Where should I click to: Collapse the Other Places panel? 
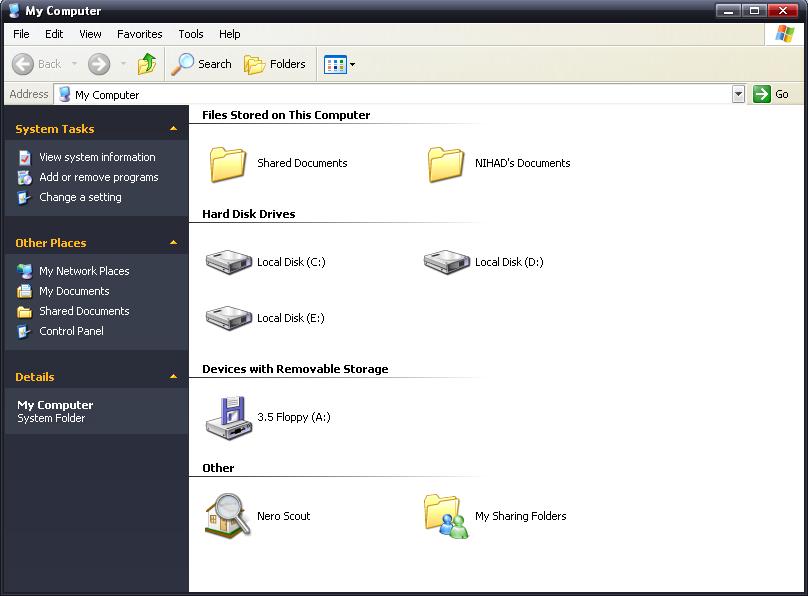(x=173, y=243)
